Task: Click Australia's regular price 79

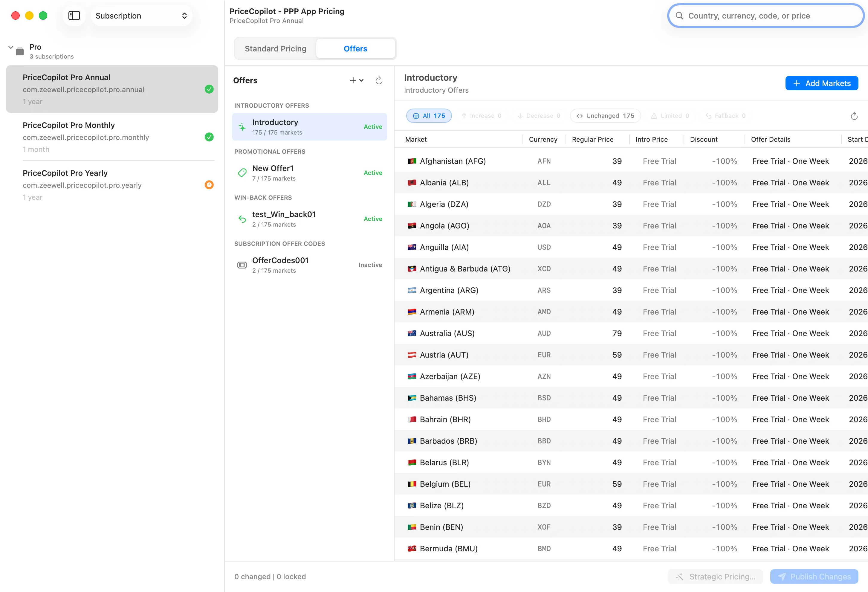Action: point(617,334)
